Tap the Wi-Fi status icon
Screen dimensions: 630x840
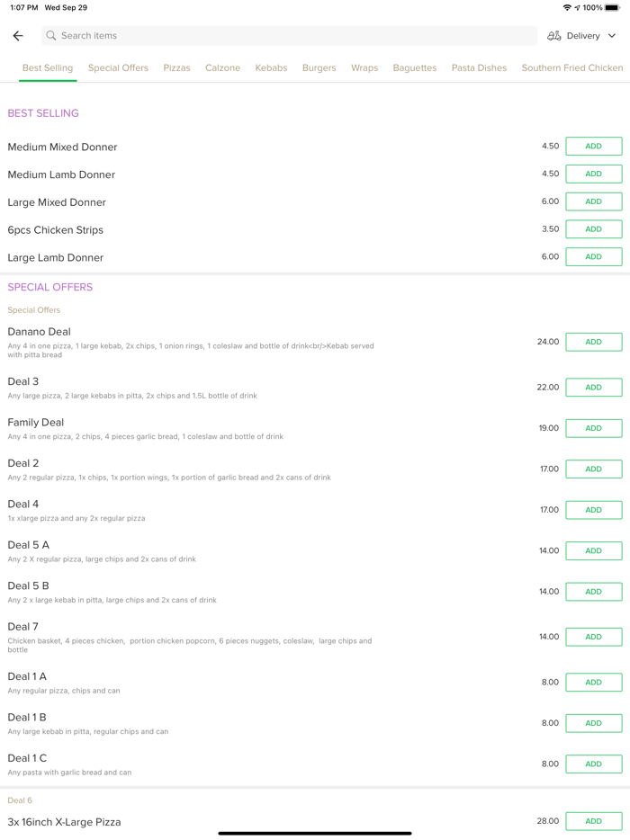(567, 8)
